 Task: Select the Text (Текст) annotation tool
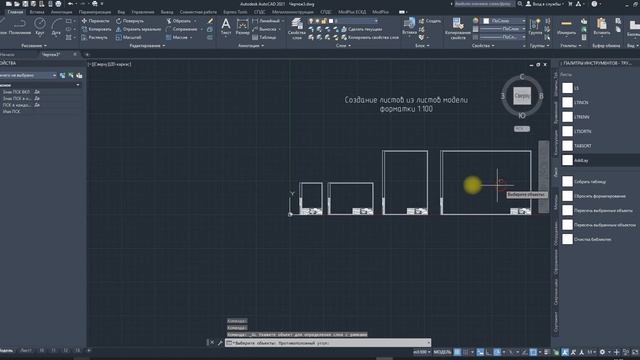[x=226, y=27]
